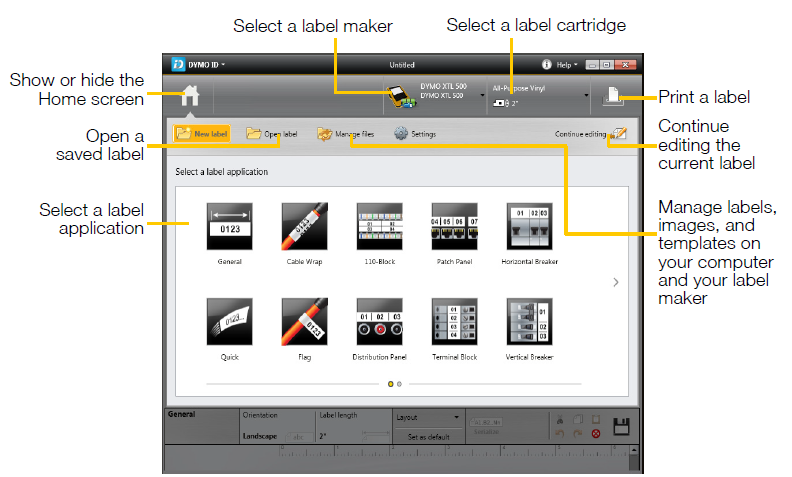The height and width of the screenshot is (477, 792).
Task: Click the Redo arrow icon
Action: point(578,434)
